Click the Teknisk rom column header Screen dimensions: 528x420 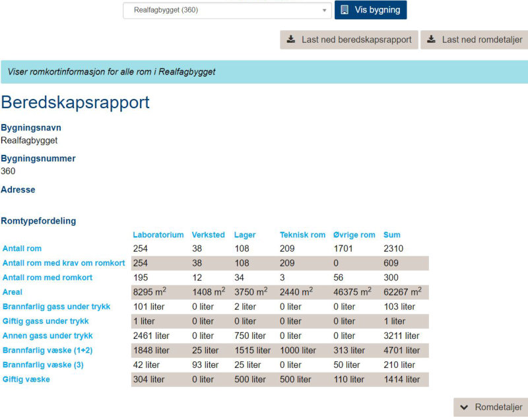click(x=302, y=235)
